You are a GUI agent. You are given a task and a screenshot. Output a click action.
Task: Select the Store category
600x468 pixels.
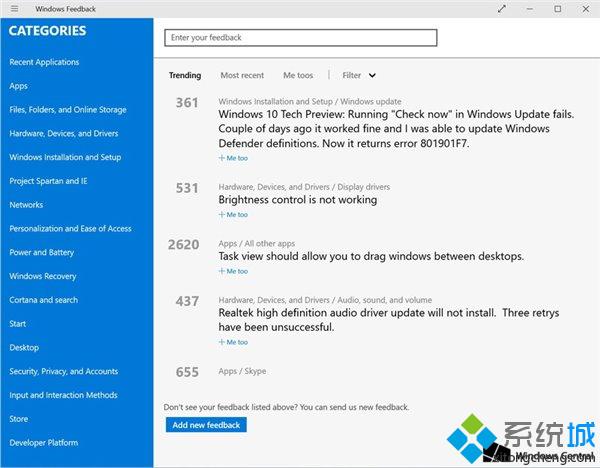point(19,419)
